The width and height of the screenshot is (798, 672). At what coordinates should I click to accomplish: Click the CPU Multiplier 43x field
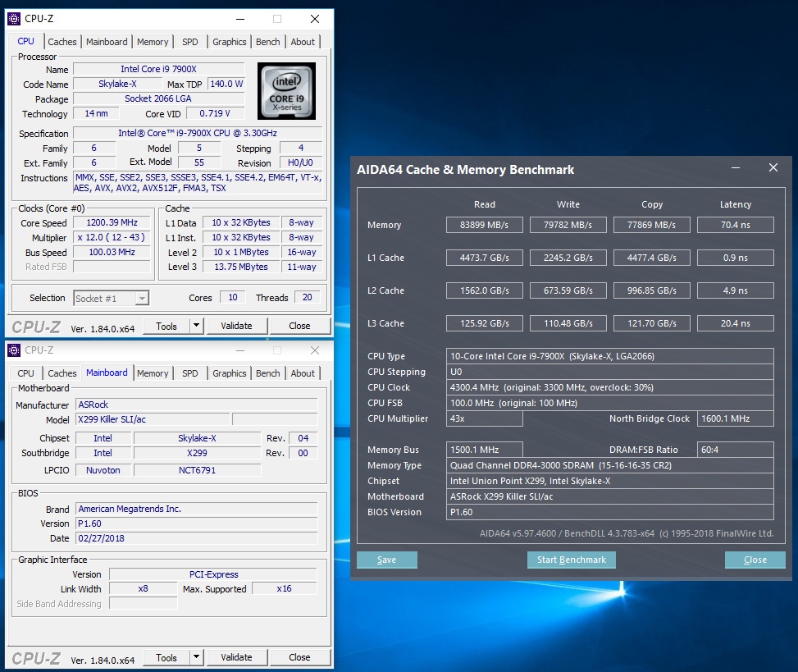click(485, 418)
